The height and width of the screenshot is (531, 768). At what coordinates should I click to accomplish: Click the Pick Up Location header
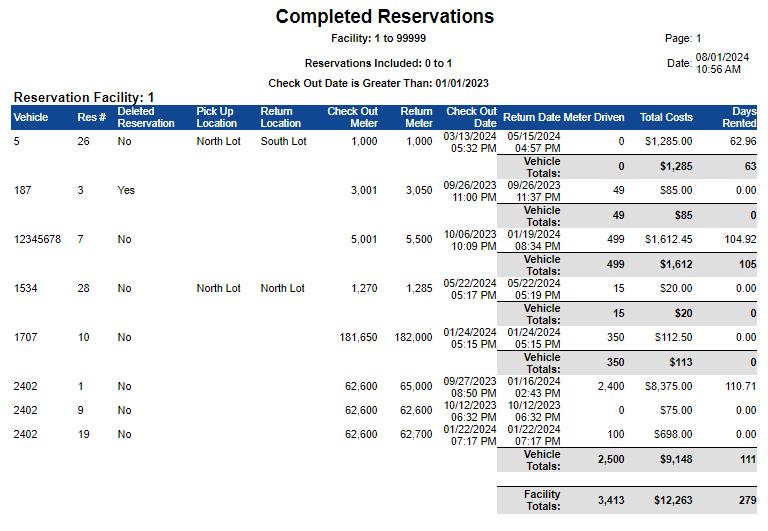217,117
